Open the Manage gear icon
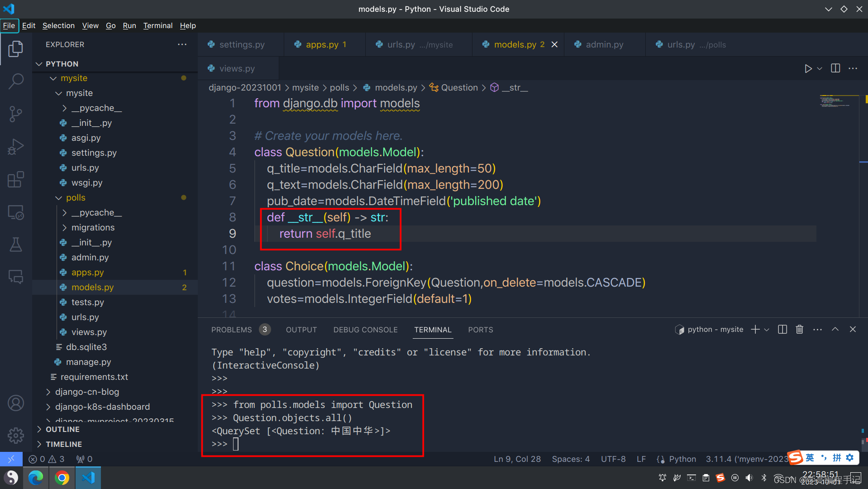 click(x=16, y=436)
